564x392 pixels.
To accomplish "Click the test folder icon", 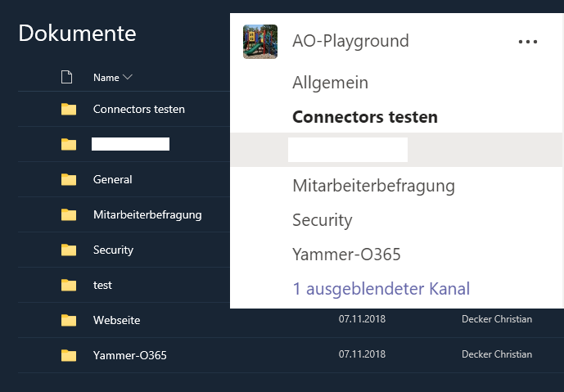I will point(69,285).
